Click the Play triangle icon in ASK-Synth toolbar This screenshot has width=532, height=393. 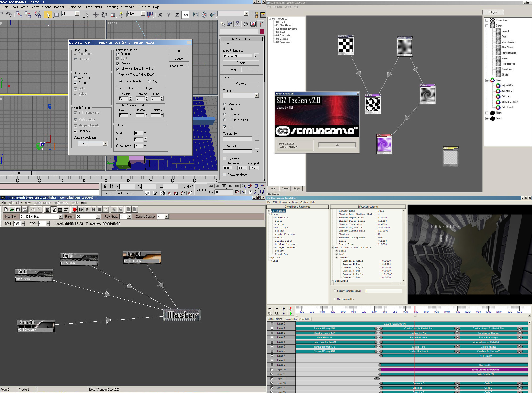coord(87,210)
